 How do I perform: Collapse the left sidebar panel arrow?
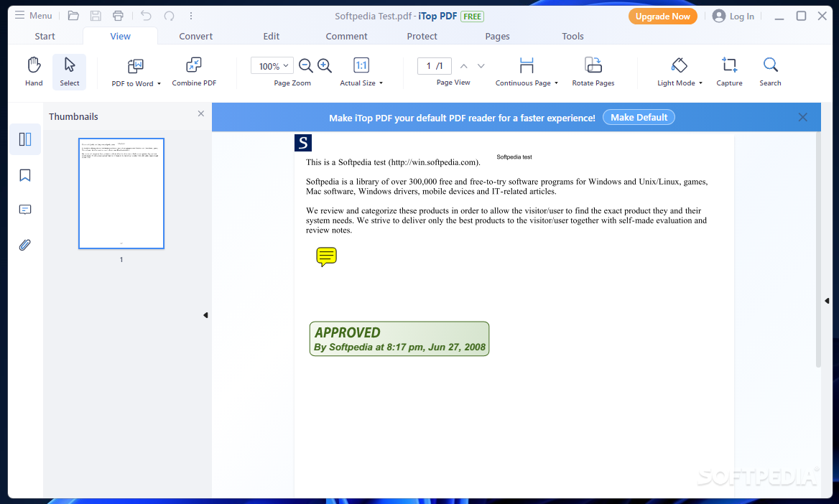click(205, 315)
